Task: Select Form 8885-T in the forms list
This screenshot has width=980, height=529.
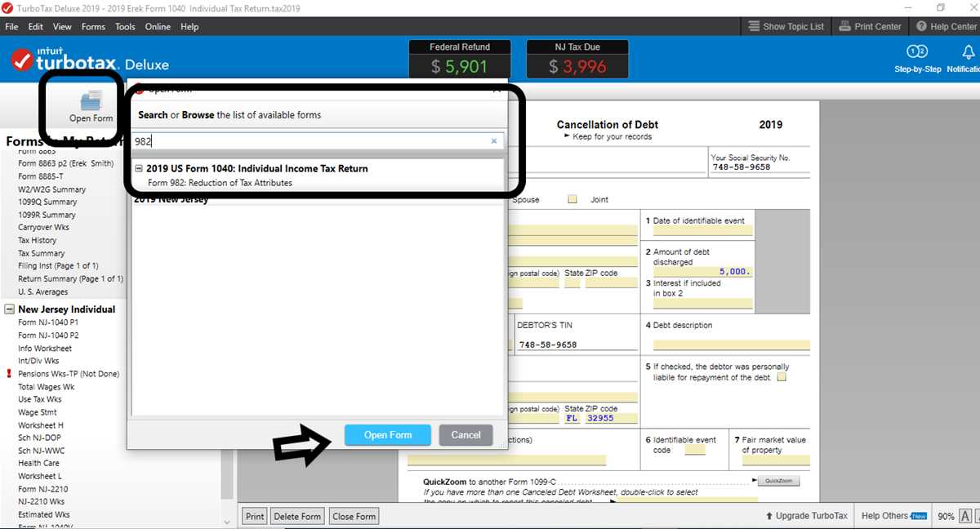Action: pyautogui.click(x=41, y=176)
